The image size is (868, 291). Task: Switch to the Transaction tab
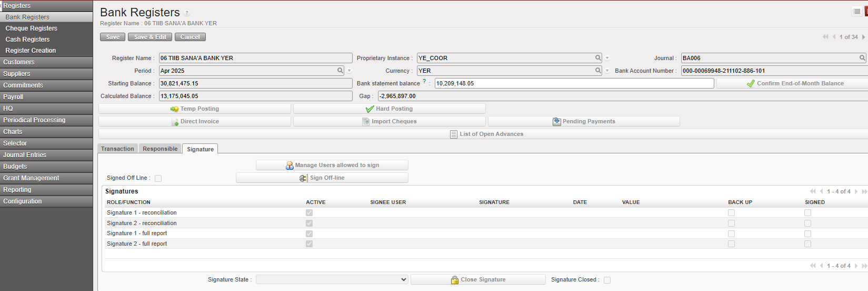[117, 149]
